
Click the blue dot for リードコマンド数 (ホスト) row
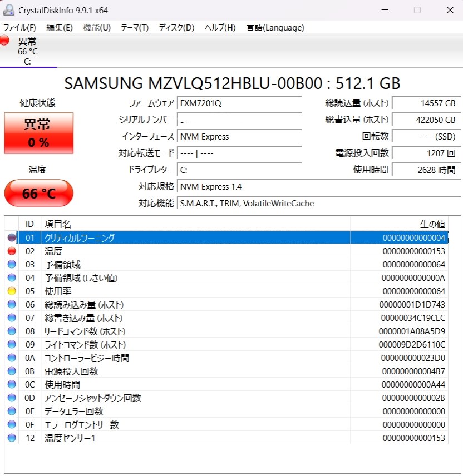point(12,331)
